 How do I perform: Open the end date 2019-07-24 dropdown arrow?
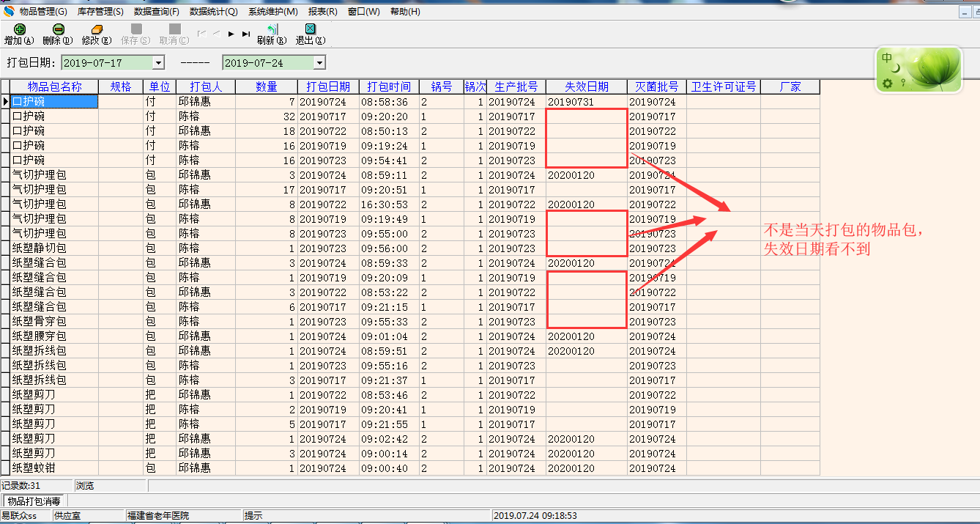(319, 63)
